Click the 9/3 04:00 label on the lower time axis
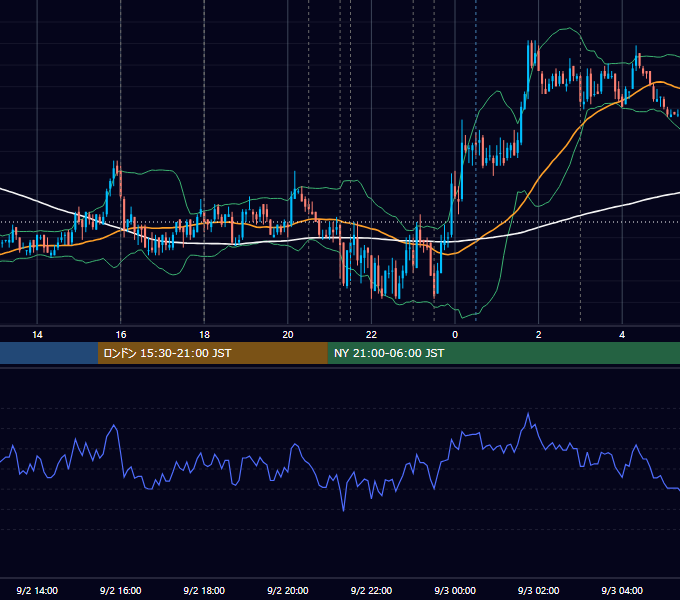The width and height of the screenshot is (680, 600). [x=622, y=590]
